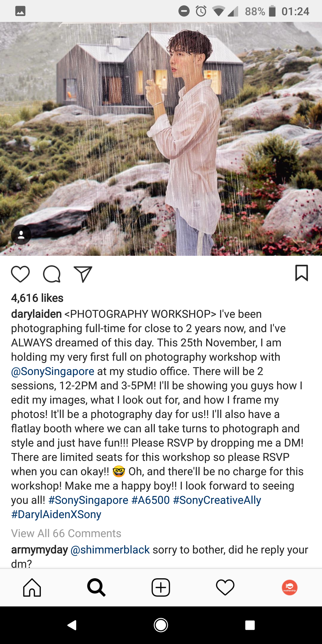This screenshot has height=644, width=322.
Task: Open the Activity heart tab
Action: pos(225,587)
